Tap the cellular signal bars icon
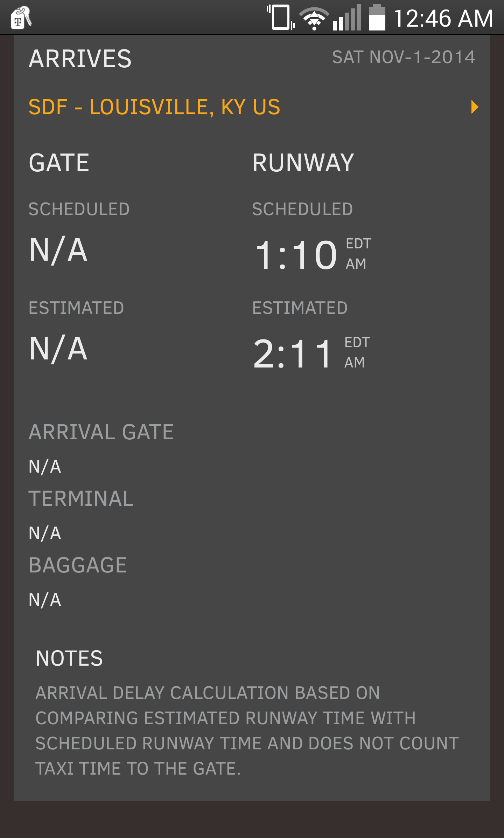This screenshot has height=838, width=504. 346,18
